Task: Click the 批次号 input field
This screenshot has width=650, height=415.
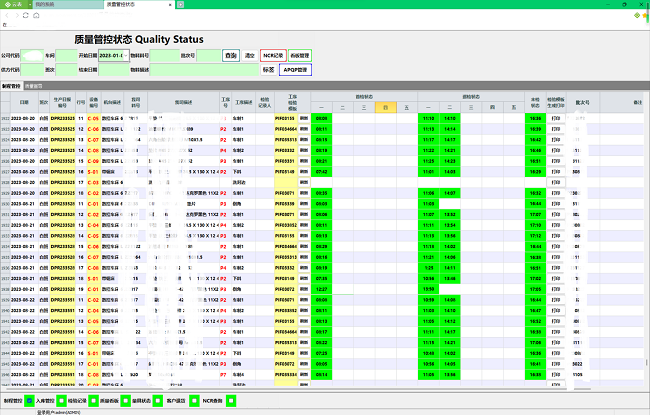Action: (x=209, y=56)
